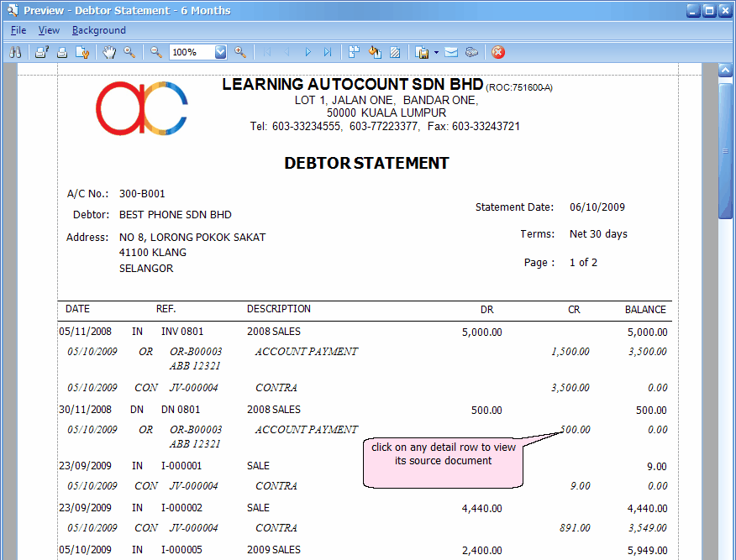The height and width of the screenshot is (560, 736).
Task: Select the hand pan tool
Action: (x=109, y=52)
